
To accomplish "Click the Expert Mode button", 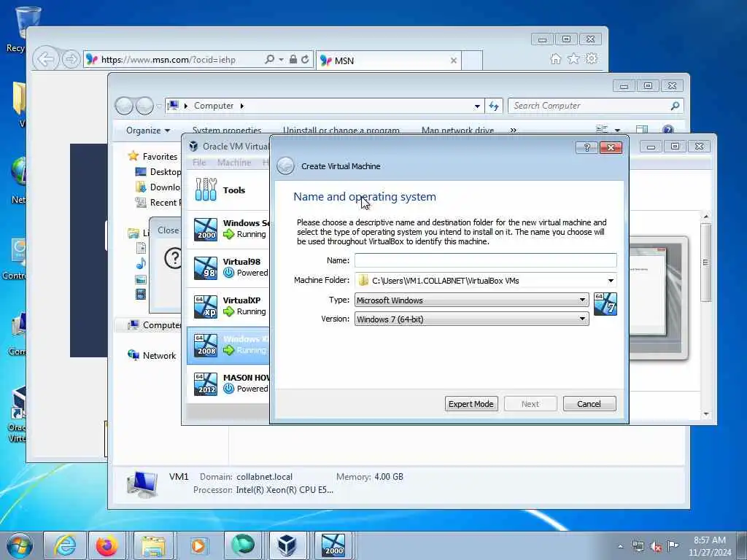I will (x=471, y=404).
